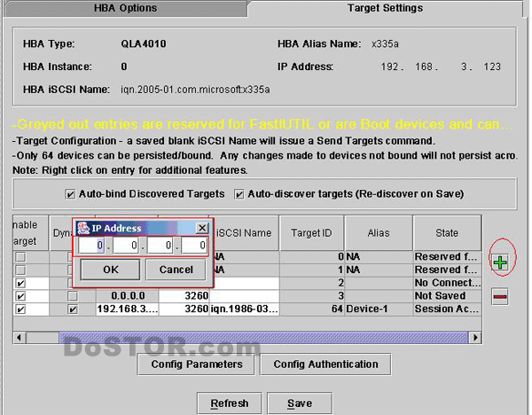Open Config Parameters

point(196,364)
